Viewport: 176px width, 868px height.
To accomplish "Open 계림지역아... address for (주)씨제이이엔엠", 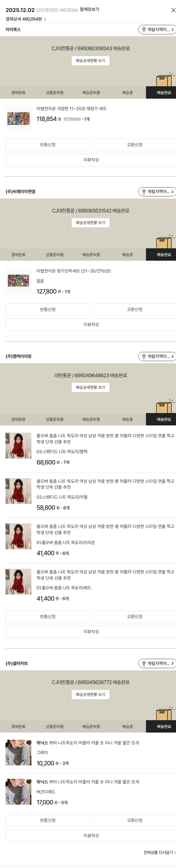I will (157, 192).
